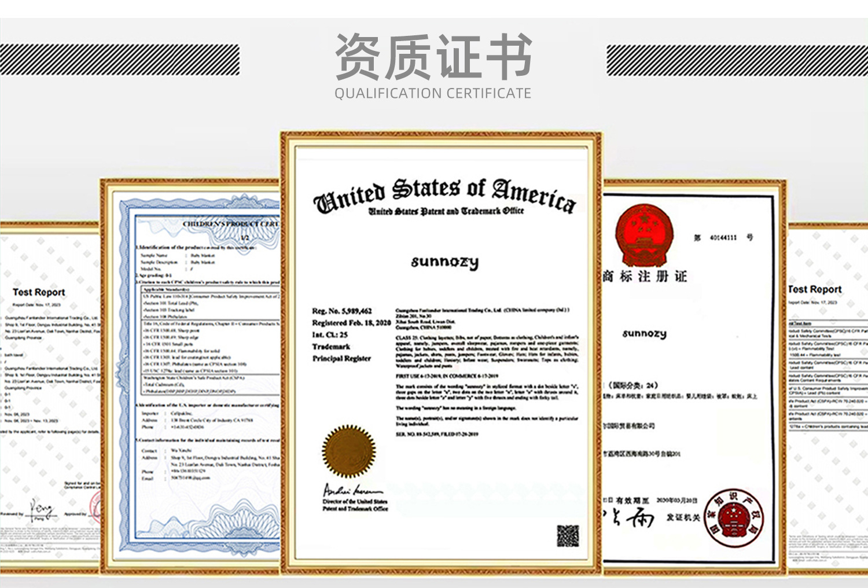
Task: Click the 'Principal Register' text
Action: [x=341, y=359]
